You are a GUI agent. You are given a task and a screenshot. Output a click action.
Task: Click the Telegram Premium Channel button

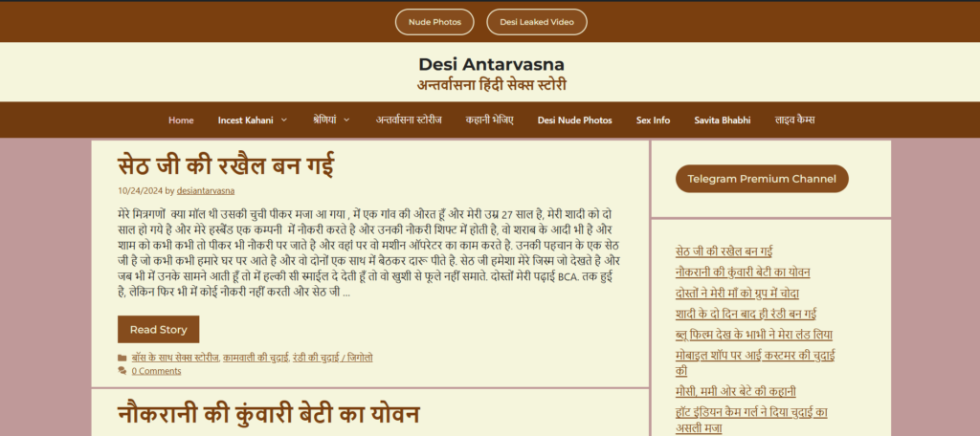(761, 179)
